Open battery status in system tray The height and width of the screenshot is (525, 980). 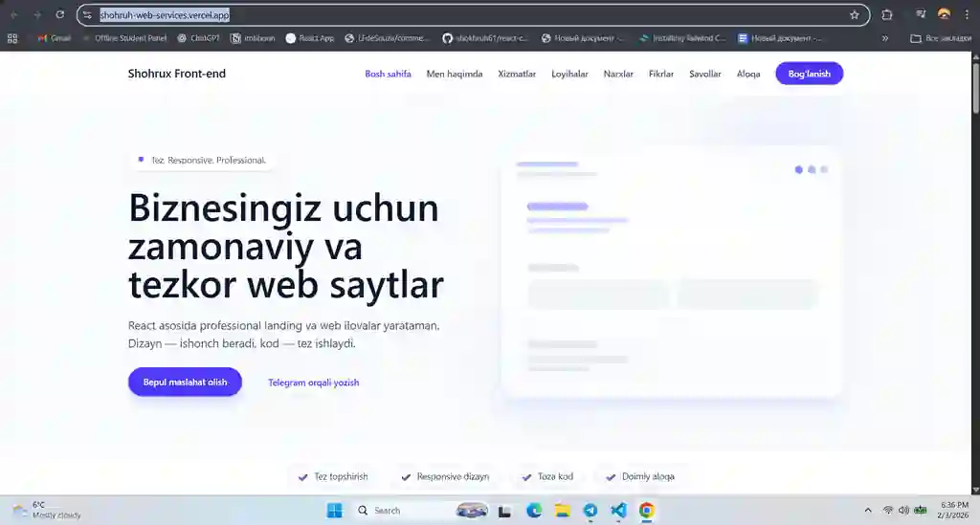[x=921, y=510]
